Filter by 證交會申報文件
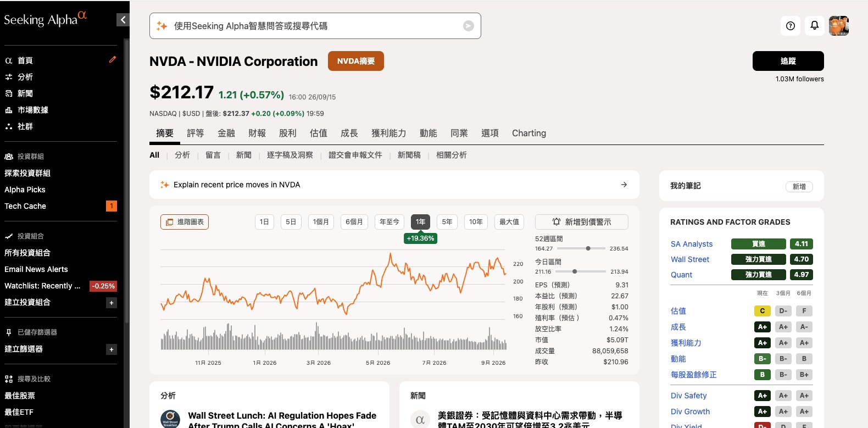The image size is (868, 428). coord(355,155)
